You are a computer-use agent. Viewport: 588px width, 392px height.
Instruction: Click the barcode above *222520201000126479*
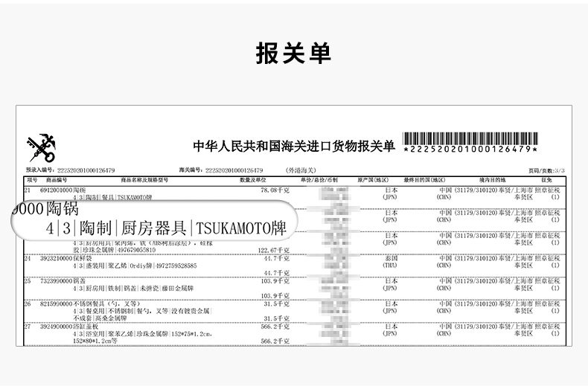[x=470, y=138]
